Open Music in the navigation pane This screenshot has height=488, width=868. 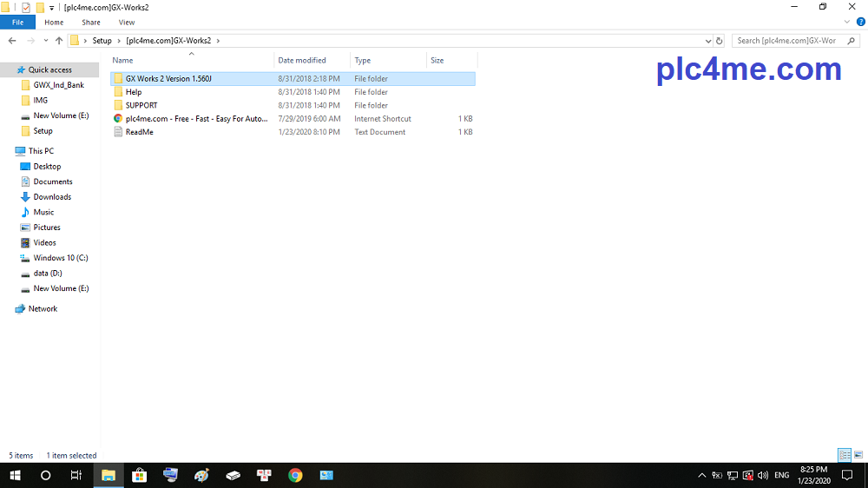[x=43, y=212]
